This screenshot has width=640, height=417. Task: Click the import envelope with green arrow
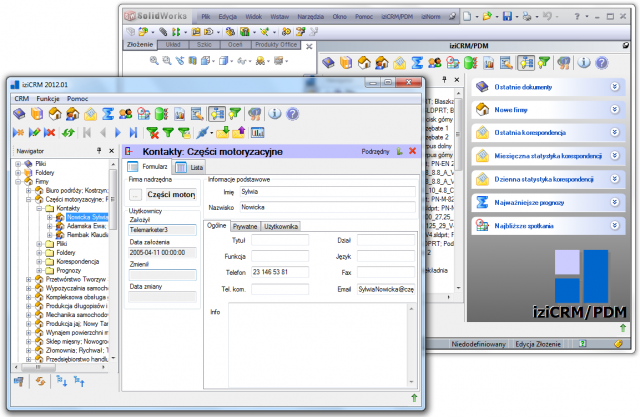point(223,133)
